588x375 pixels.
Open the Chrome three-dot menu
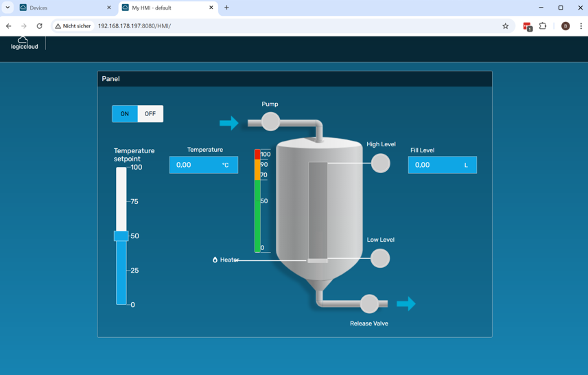[581, 26]
